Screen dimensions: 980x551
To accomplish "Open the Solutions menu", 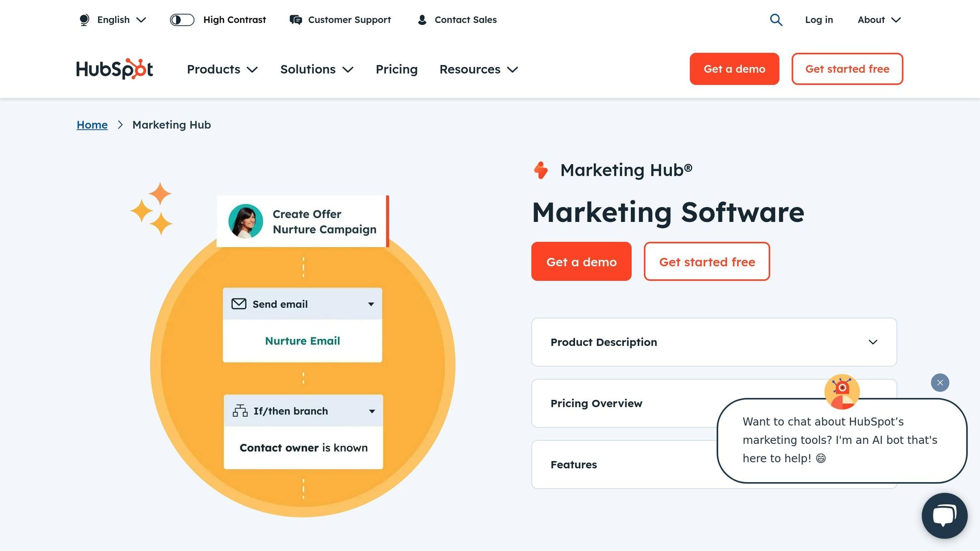I will tap(316, 69).
